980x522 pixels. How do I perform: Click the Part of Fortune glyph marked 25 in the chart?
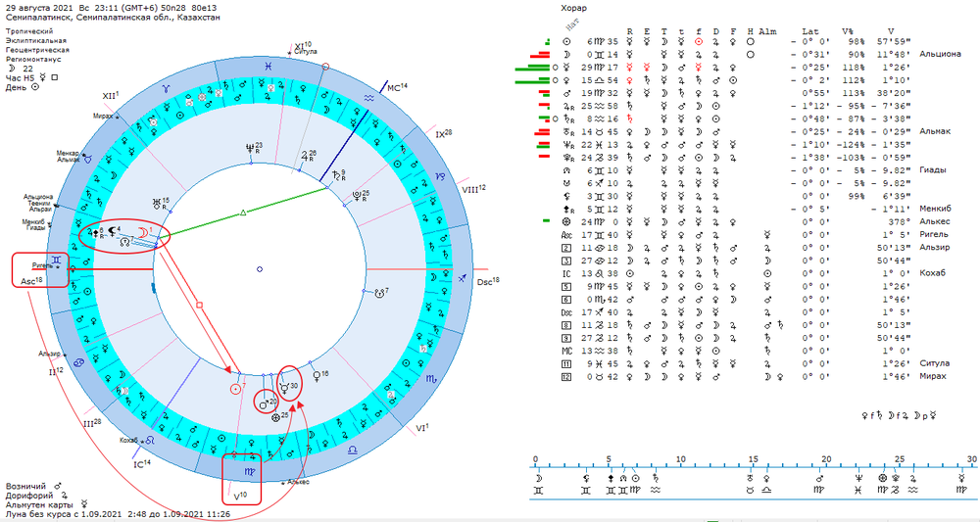275,418
